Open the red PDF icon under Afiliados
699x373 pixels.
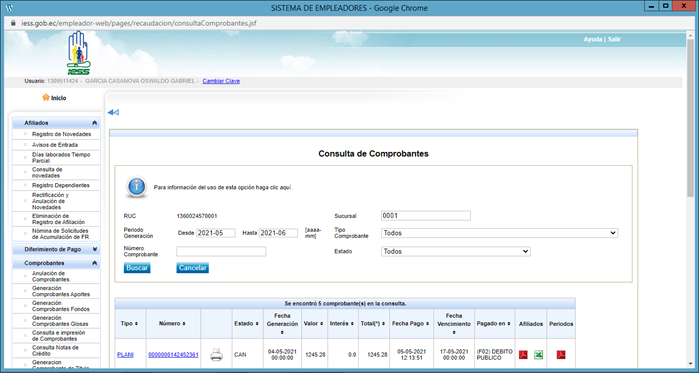point(523,355)
